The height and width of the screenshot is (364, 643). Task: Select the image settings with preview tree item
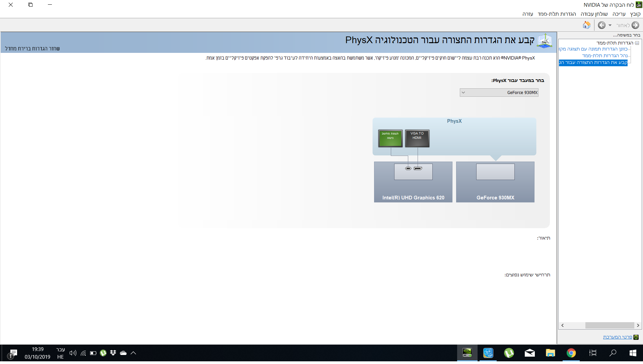tap(593, 49)
